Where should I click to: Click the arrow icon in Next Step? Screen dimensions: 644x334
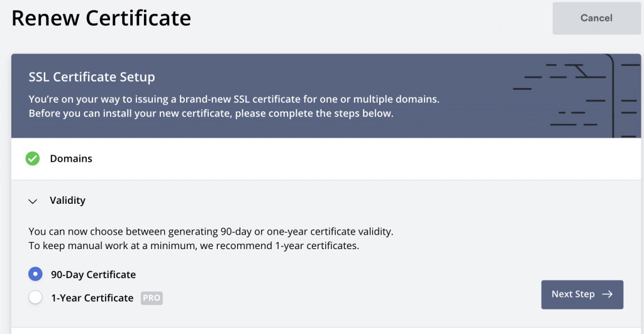pos(607,294)
